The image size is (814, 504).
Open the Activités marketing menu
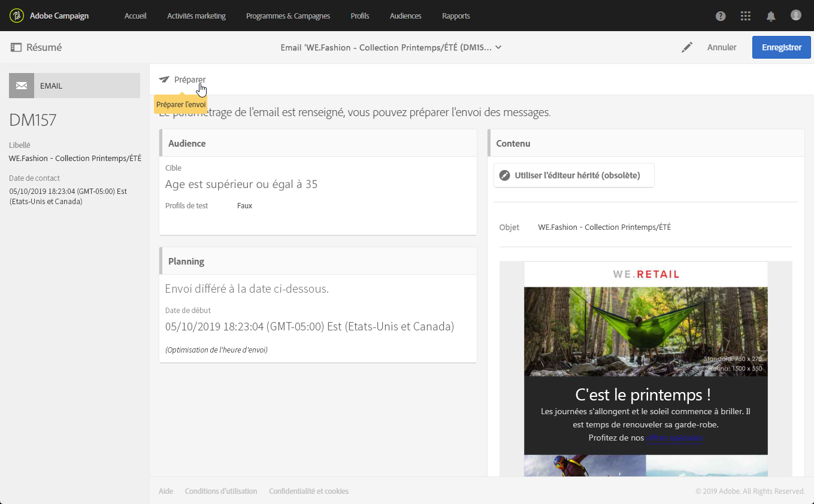(196, 16)
